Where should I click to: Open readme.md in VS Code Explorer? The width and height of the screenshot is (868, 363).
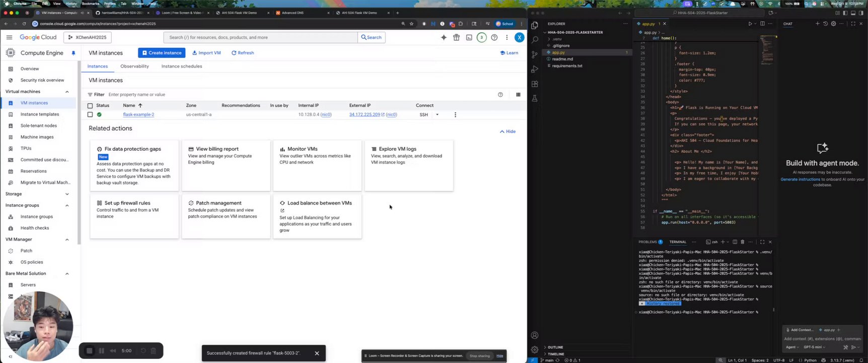click(x=562, y=59)
